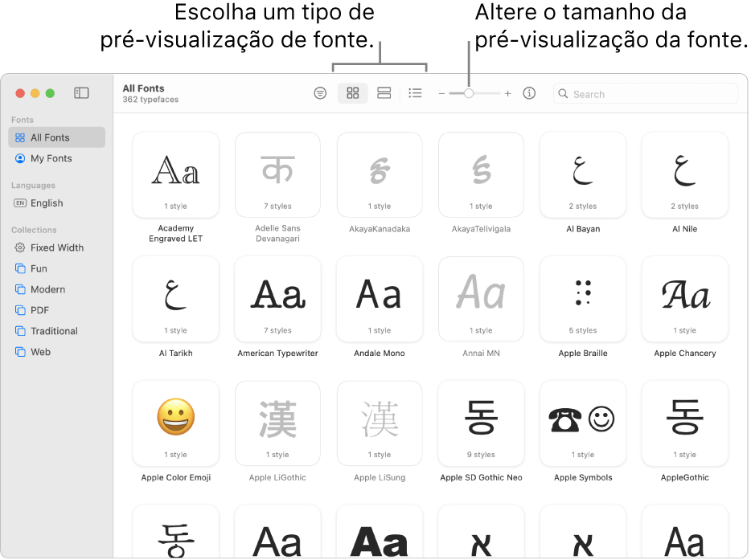Image resolution: width=751 pixels, height=560 pixels.
Task: Select Apple SD Gothic Neo font thumbnail
Action: pyautogui.click(x=481, y=423)
